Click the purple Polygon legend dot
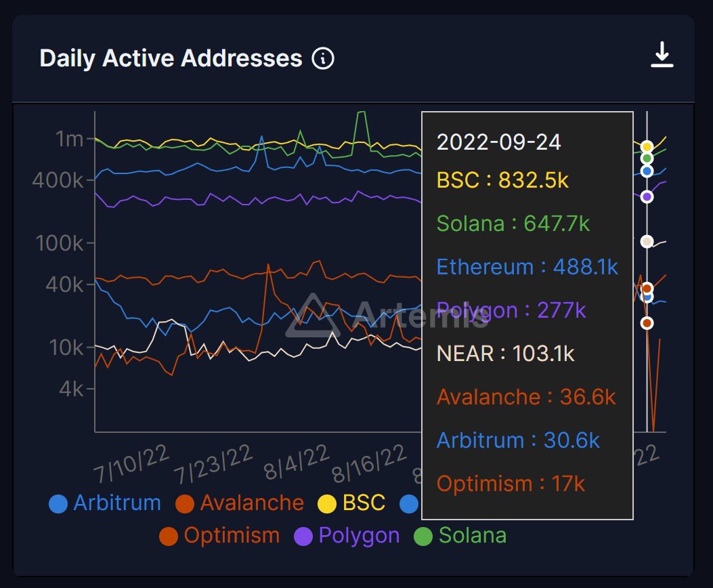 click(x=303, y=536)
